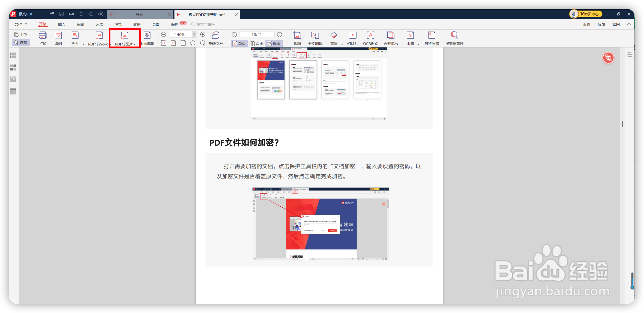The height and width of the screenshot is (313, 644).
Task: Click the 旋转文档 rotate document icon
Action: 216,35
